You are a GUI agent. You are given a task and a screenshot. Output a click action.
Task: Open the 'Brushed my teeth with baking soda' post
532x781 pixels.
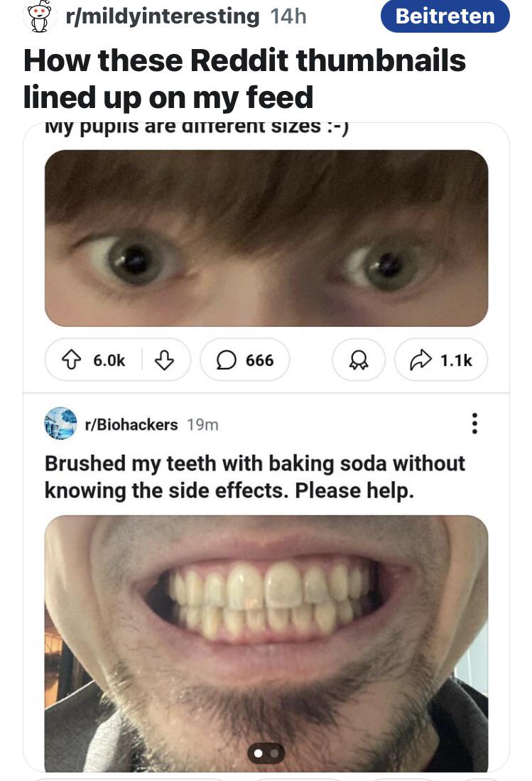click(254, 477)
